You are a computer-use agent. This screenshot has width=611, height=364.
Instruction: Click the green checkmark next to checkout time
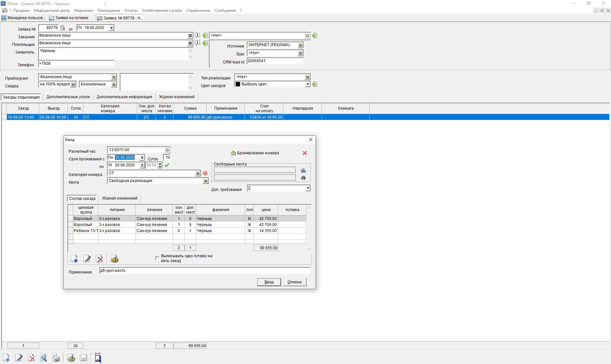166,165
